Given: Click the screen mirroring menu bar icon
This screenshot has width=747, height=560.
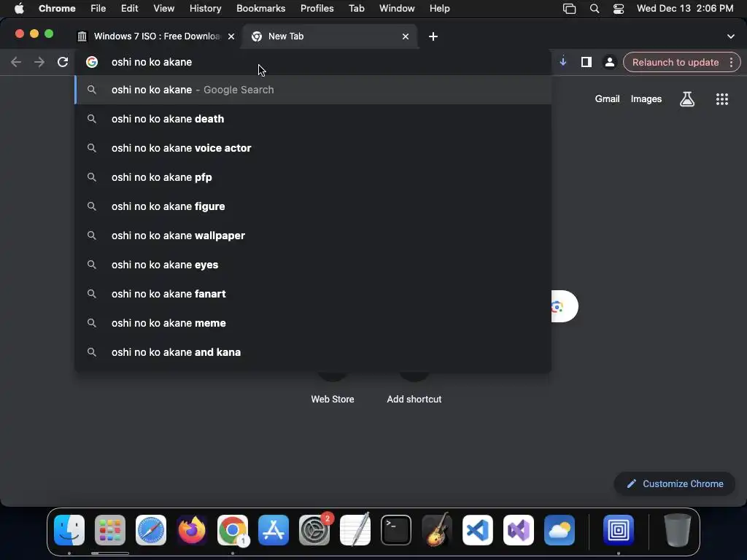Looking at the screenshot, I should click(x=569, y=9).
